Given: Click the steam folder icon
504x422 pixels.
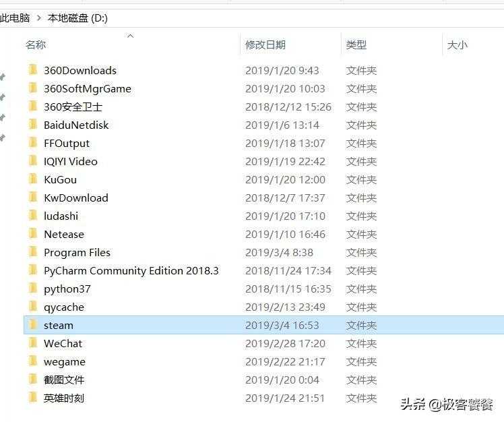Looking at the screenshot, I should 32,325.
